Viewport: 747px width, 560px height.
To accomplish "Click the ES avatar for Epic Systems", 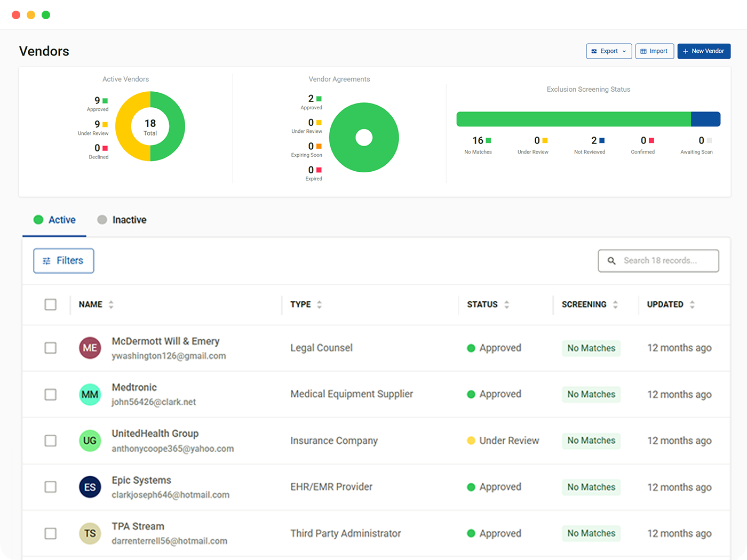I will [90, 487].
